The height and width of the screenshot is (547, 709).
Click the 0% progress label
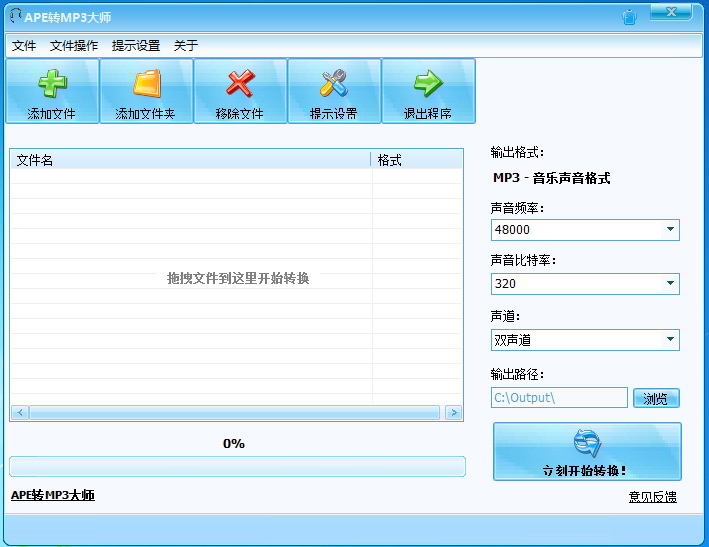coord(234,444)
